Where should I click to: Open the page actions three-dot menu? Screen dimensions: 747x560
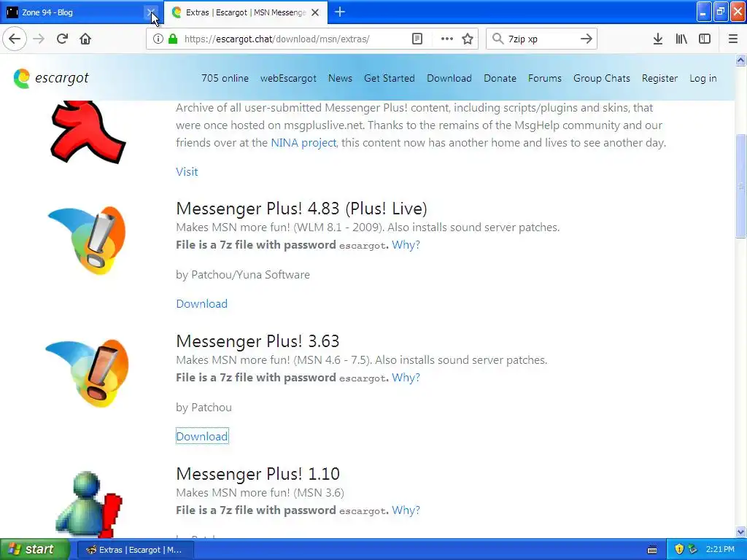click(x=447, y=39)
